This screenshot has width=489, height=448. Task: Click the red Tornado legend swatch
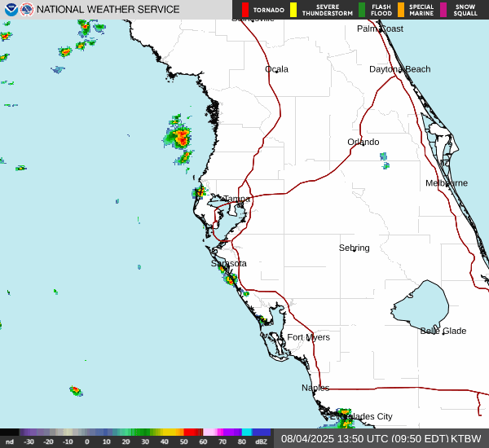pos(244,10)
